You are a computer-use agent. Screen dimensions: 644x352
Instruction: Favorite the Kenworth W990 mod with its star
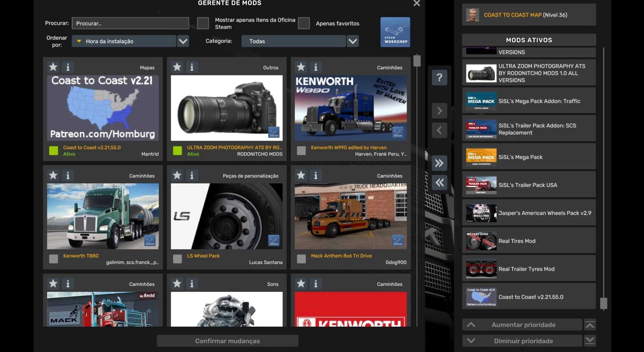(x=301, y=67)
